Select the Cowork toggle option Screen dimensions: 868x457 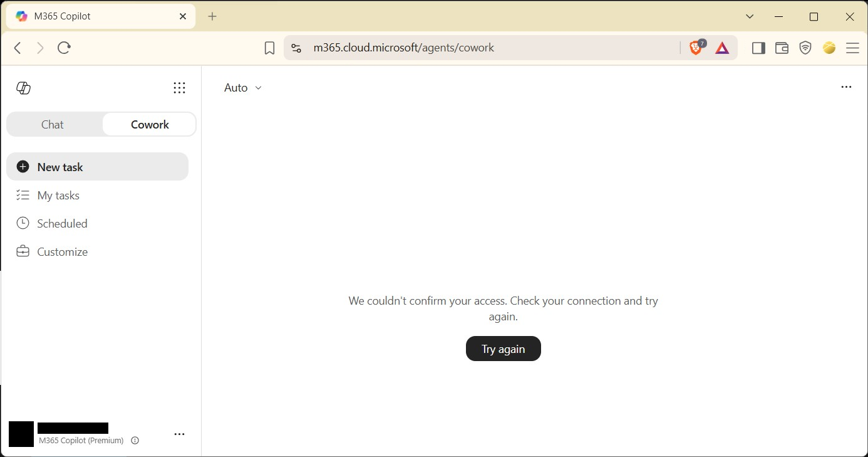(x=150, y=124)
